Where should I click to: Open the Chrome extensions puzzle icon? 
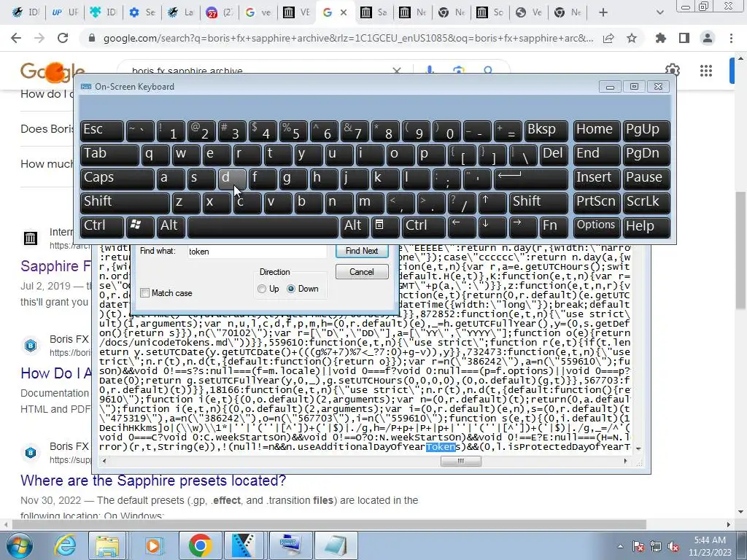[x=661, y=38]
